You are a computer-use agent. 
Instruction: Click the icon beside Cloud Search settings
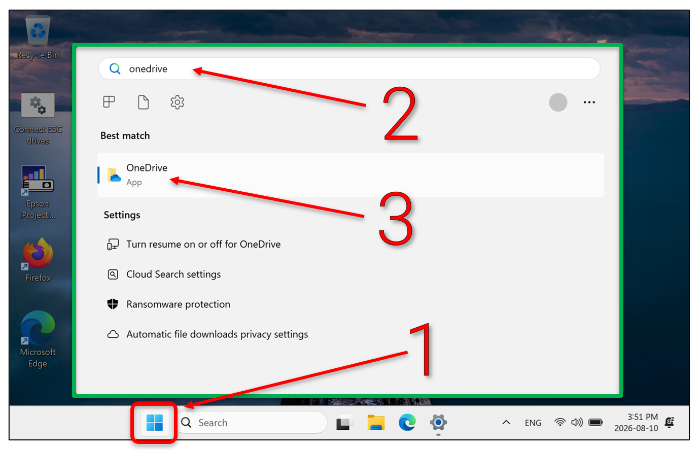coord(113,274)
